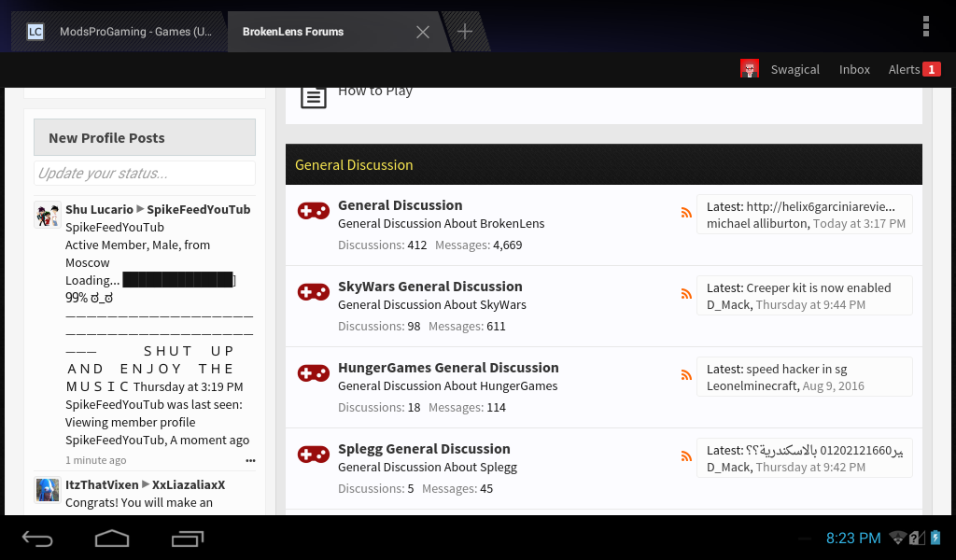Click the text 'Discussions: 412'

tap(382, 245)
